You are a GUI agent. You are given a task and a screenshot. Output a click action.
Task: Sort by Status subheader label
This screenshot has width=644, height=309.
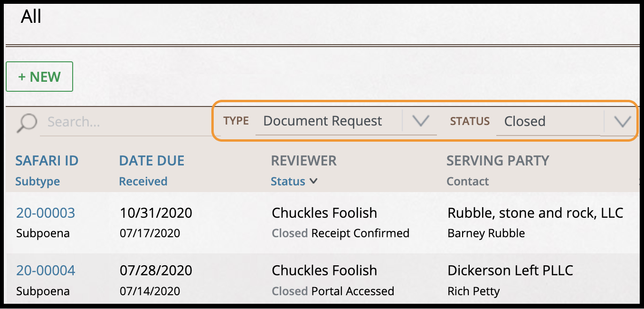(x=288, y=182)
